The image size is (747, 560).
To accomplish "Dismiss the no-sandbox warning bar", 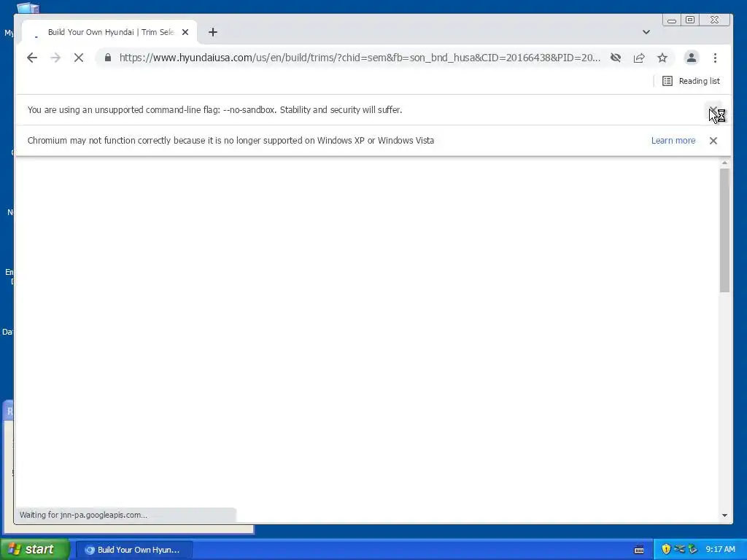I will point(713,109).
